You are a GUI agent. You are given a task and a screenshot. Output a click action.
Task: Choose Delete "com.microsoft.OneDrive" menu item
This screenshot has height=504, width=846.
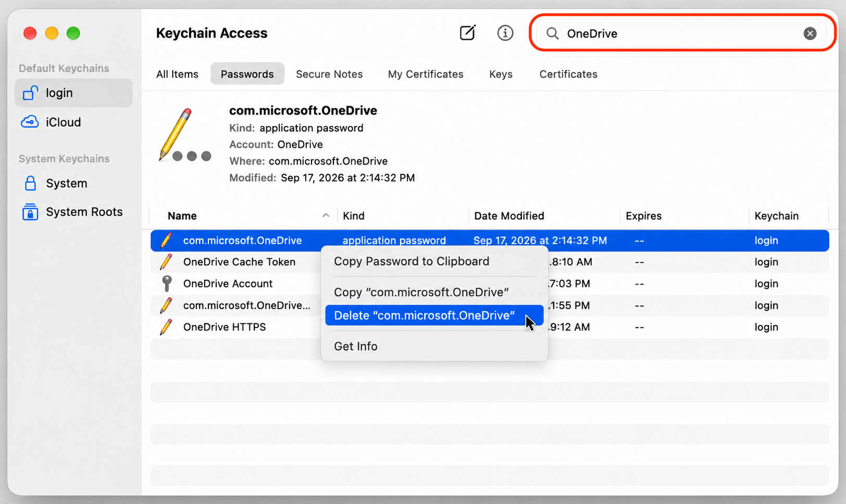coord(434,316)
